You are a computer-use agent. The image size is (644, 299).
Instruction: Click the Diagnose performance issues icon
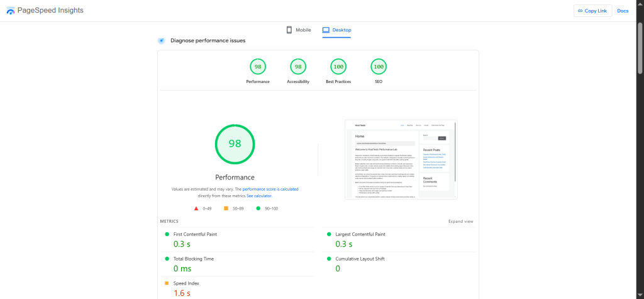(x=162, y=40)
